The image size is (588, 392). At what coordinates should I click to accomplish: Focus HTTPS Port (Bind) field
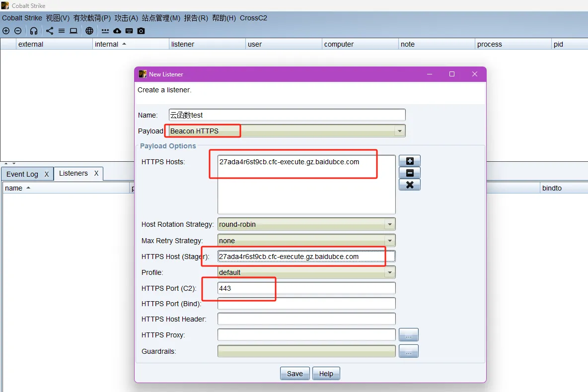(x=306, y=304)
